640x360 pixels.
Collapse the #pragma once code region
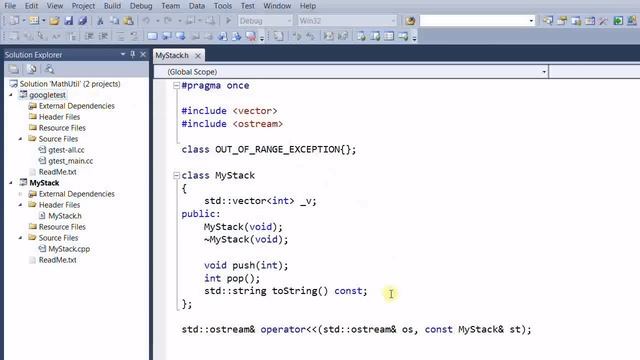click(x=176, y=85)
